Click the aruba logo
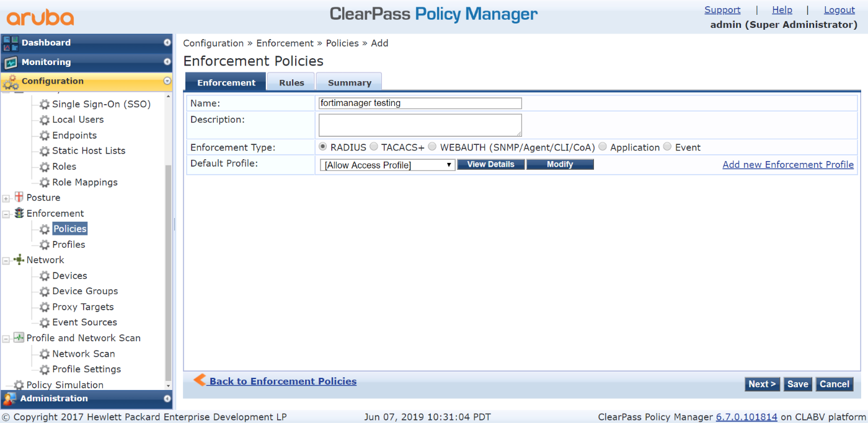 40,17
